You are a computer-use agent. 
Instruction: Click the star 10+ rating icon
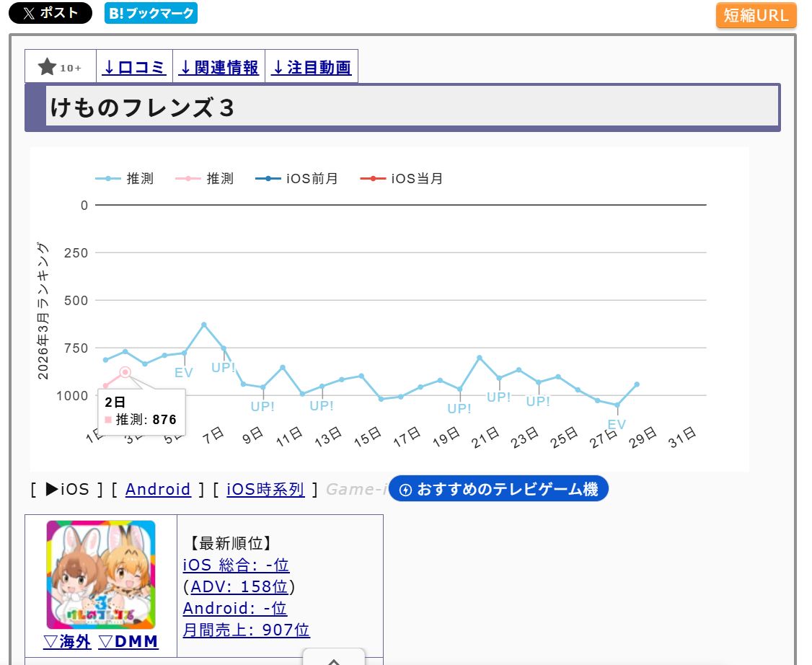pyautogui.click(x=61, y=68)
